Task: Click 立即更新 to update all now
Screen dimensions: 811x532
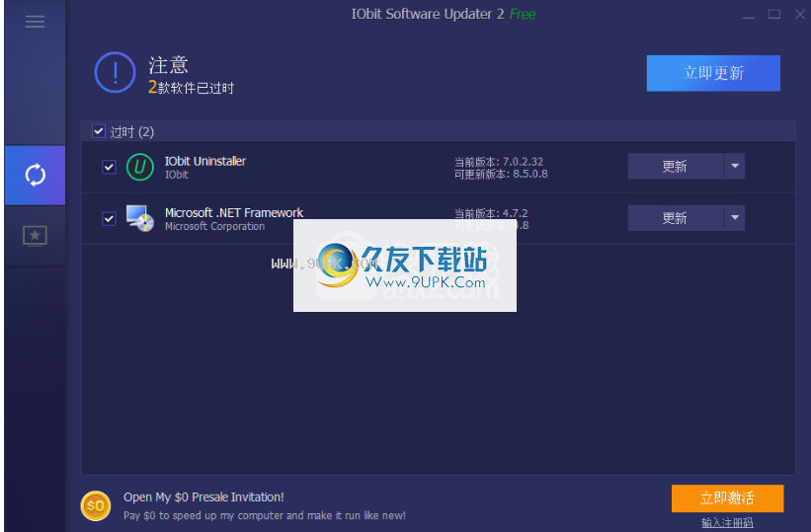Action: pos(713,73)
